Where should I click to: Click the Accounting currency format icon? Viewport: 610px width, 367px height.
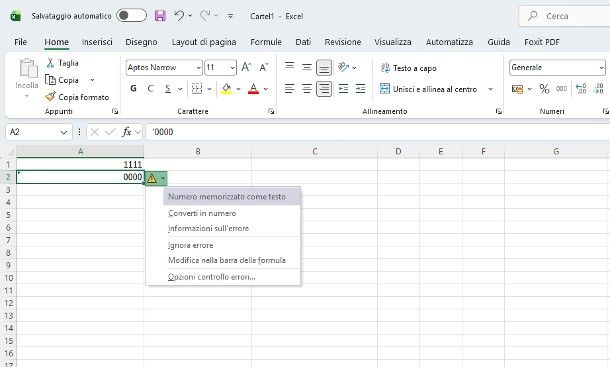[x=517, y=89]
